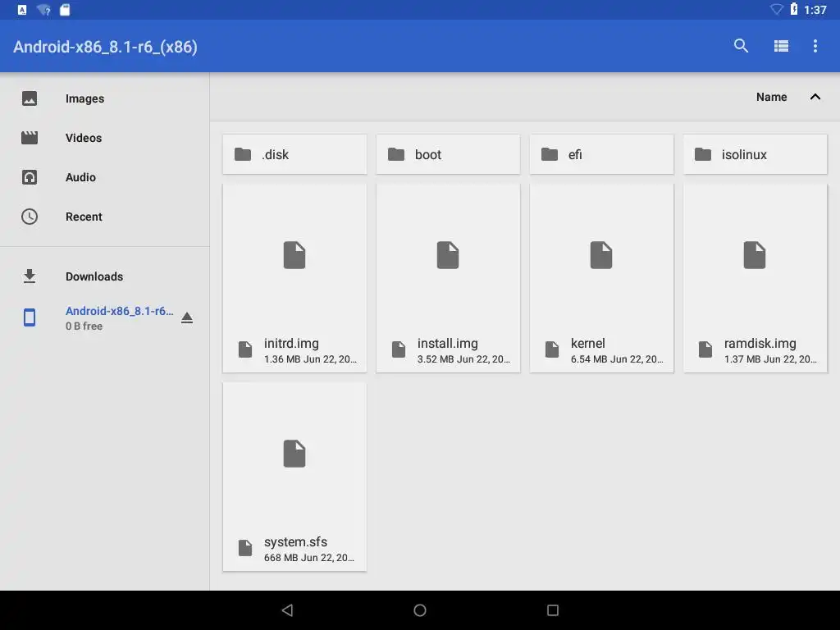Open the efi folder
This screenshot has height=630, width=840.
pos(601,154)
